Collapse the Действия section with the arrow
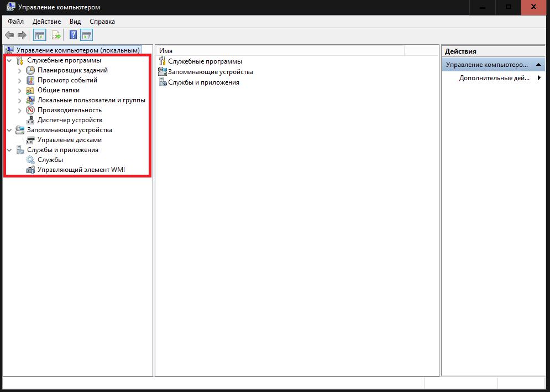The width and height of the screenshot is (550, 392). pyautogui.click(x=539, y=65)
